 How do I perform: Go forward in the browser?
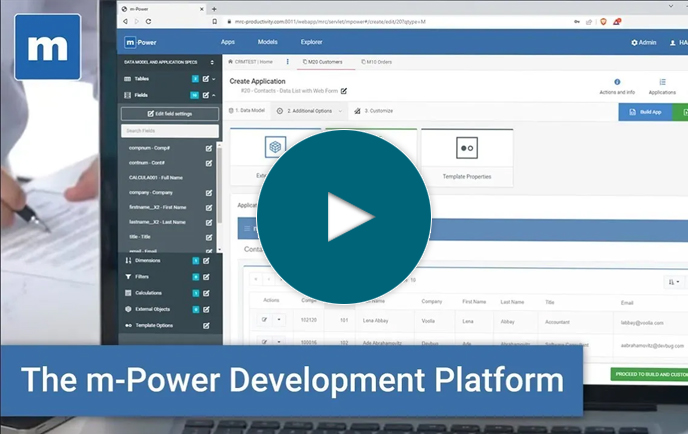point(137,22)
